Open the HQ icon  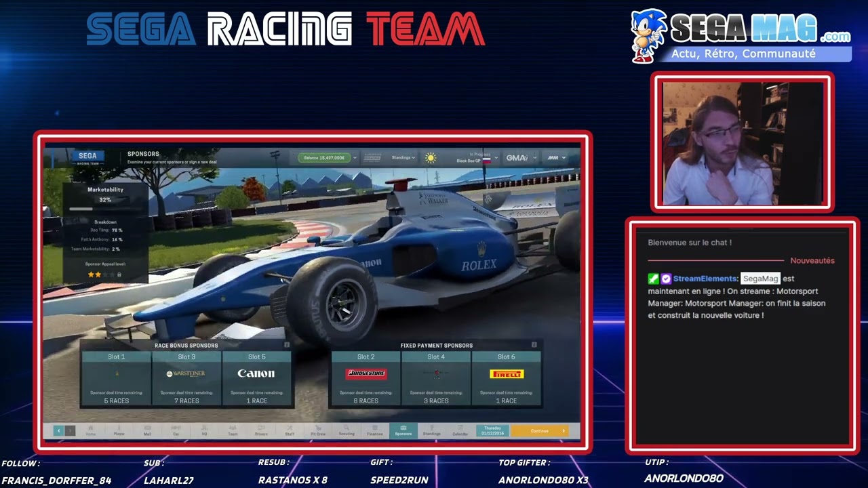(x=204, y=430)
